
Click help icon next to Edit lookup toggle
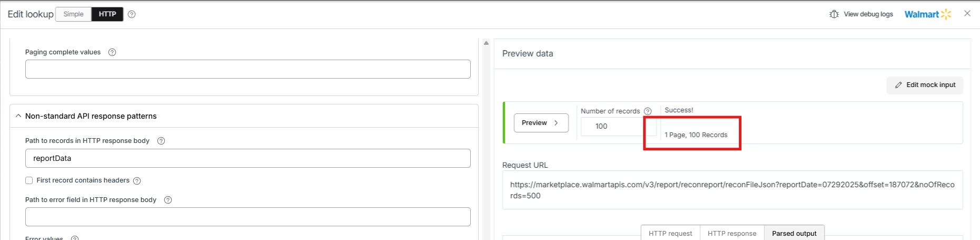132,14
